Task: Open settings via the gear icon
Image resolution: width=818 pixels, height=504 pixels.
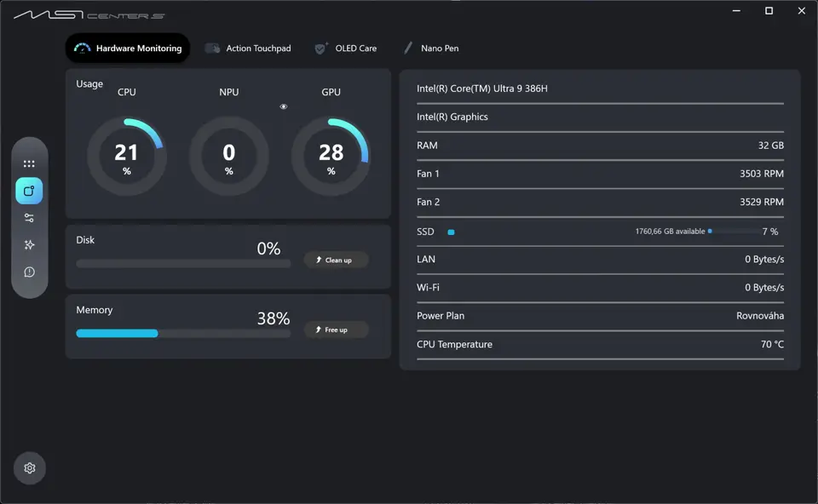Action: (x=29, y=467)
